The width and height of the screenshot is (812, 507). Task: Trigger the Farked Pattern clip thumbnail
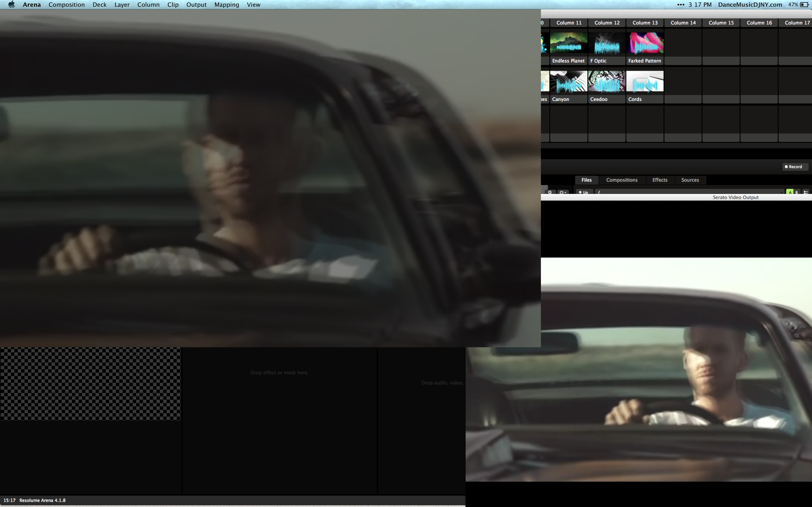645,43
